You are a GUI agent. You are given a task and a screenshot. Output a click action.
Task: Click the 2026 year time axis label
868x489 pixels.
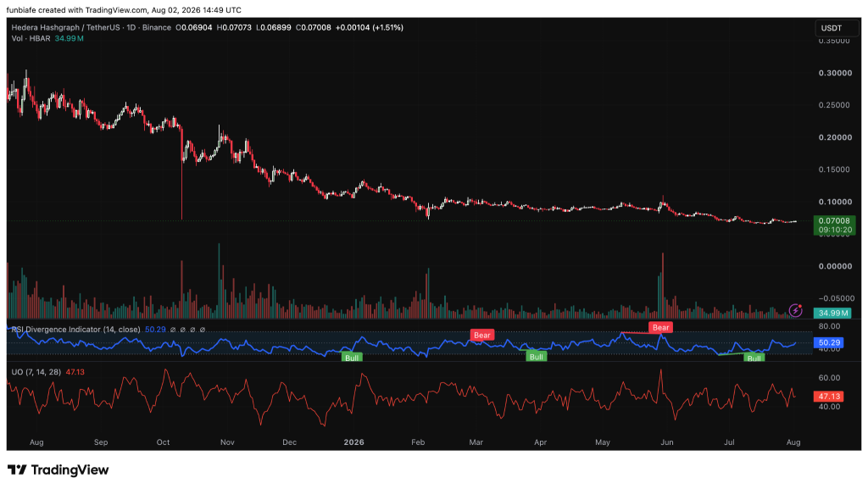[353, 442]
